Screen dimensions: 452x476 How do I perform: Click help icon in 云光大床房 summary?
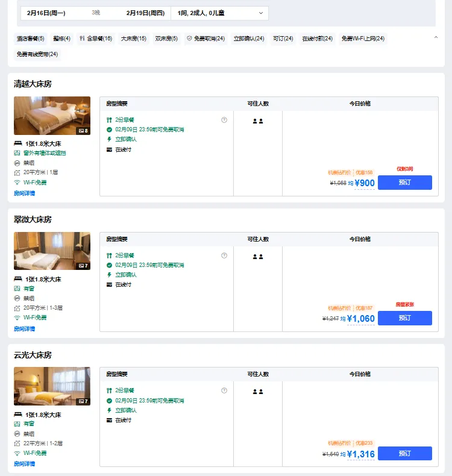tap(224, 390)
